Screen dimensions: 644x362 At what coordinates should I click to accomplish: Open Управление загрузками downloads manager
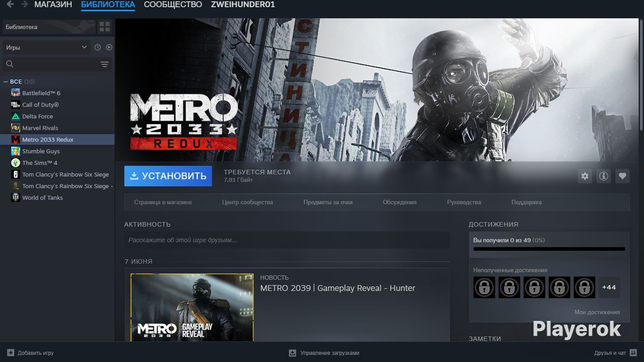point(324,353)
